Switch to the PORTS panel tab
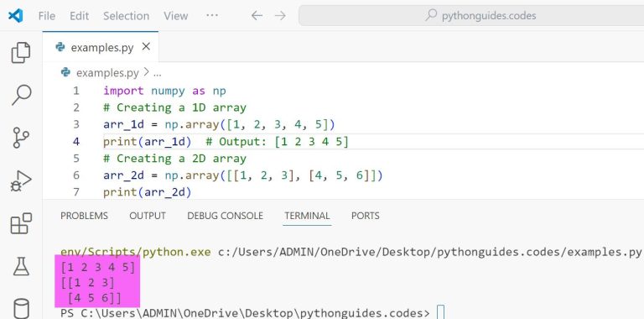644x319 pixels. [365, 216]
